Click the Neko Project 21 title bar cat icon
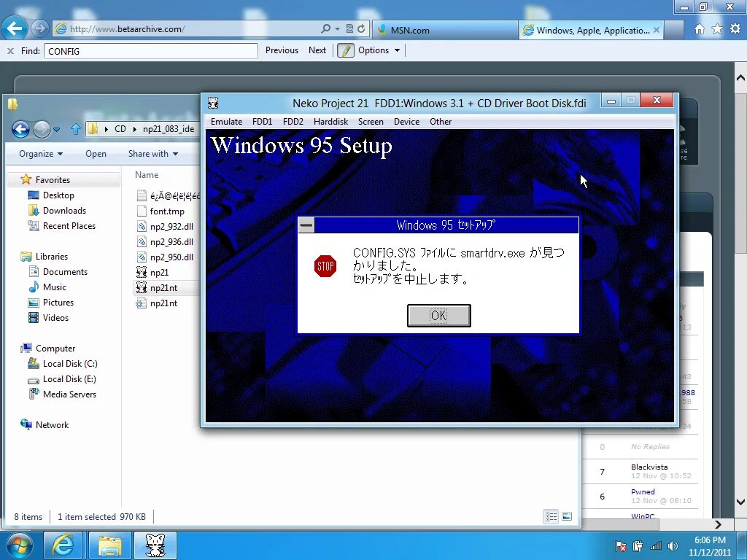 point(213,102)
